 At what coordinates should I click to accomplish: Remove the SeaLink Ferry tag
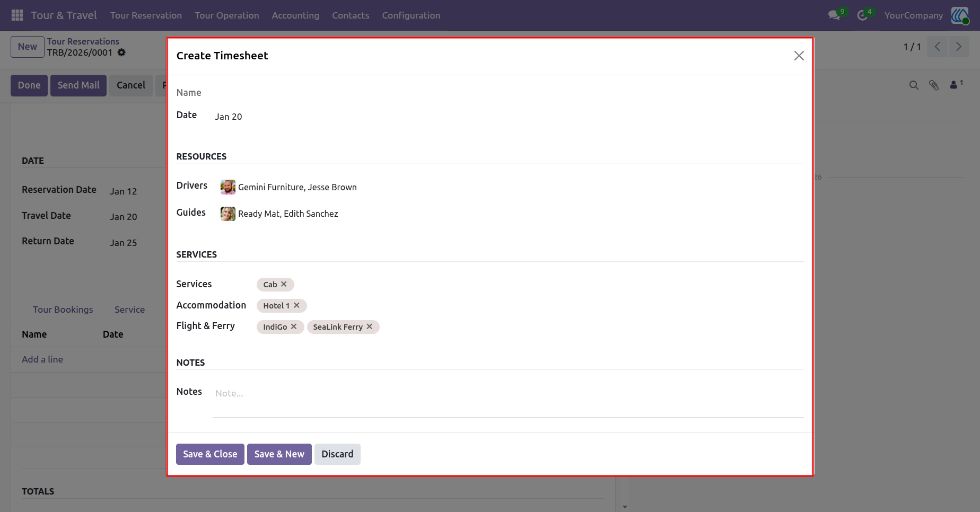370,326
